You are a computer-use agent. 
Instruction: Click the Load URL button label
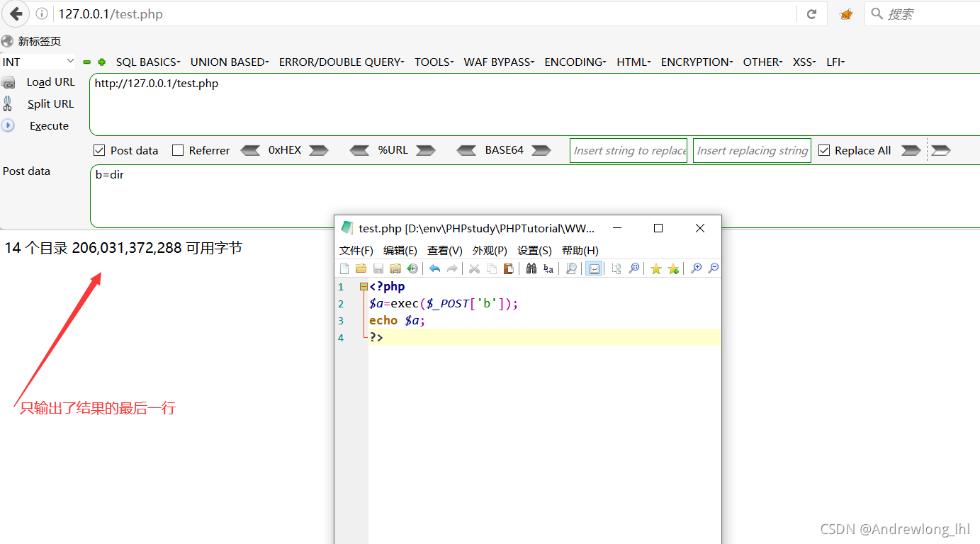[x=51, y=82]
